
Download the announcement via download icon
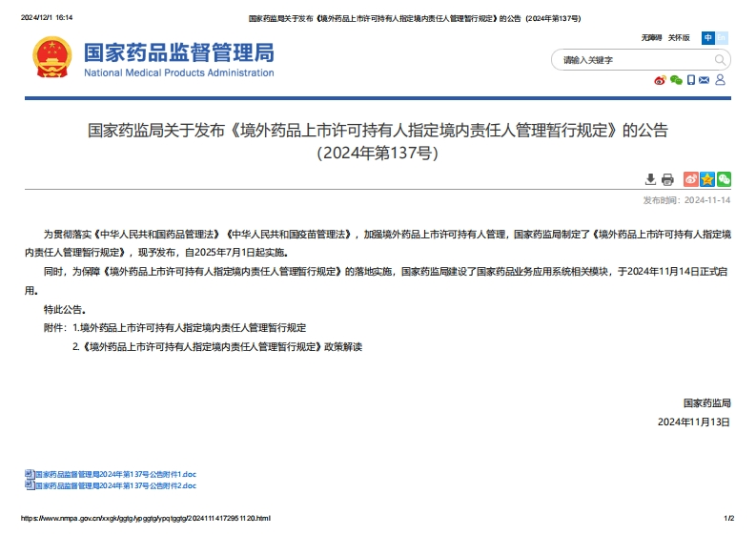(x=650, y=179)
